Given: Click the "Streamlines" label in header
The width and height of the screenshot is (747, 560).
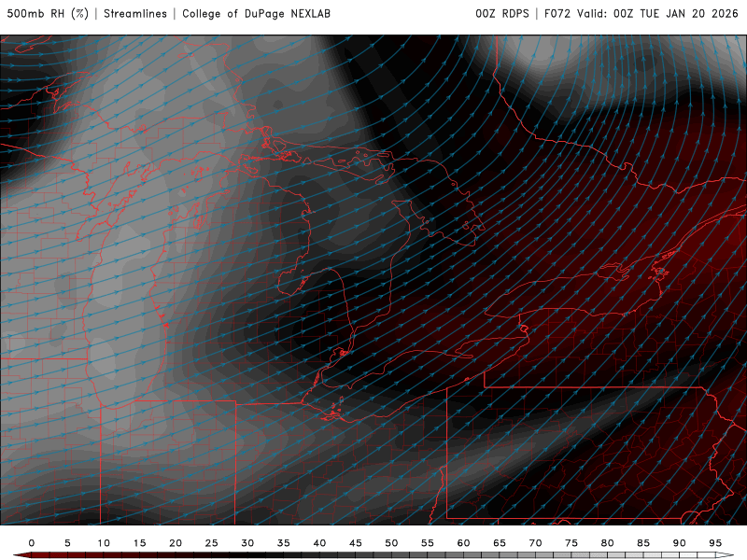Looking at the screenshot, I should [135, 14].
